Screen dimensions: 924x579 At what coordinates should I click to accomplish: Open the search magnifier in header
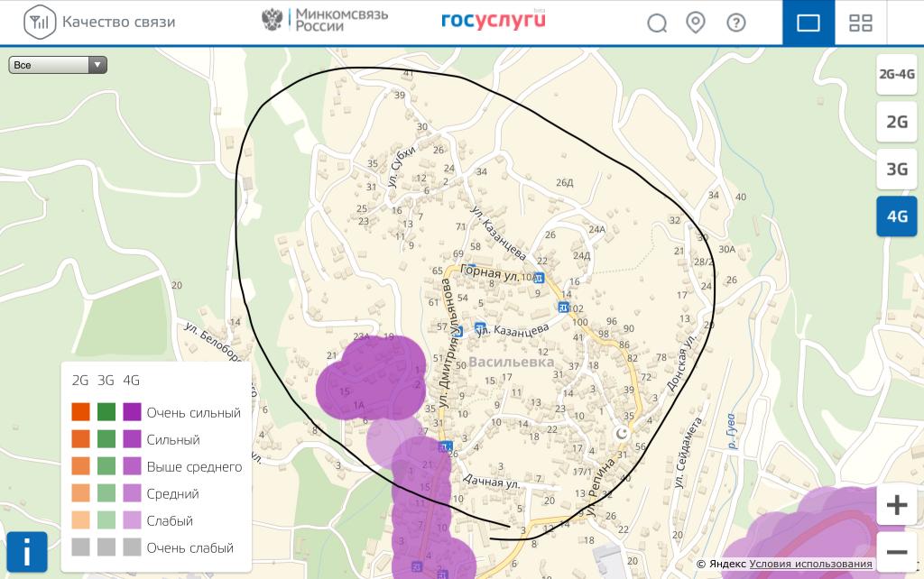[657, 23]
